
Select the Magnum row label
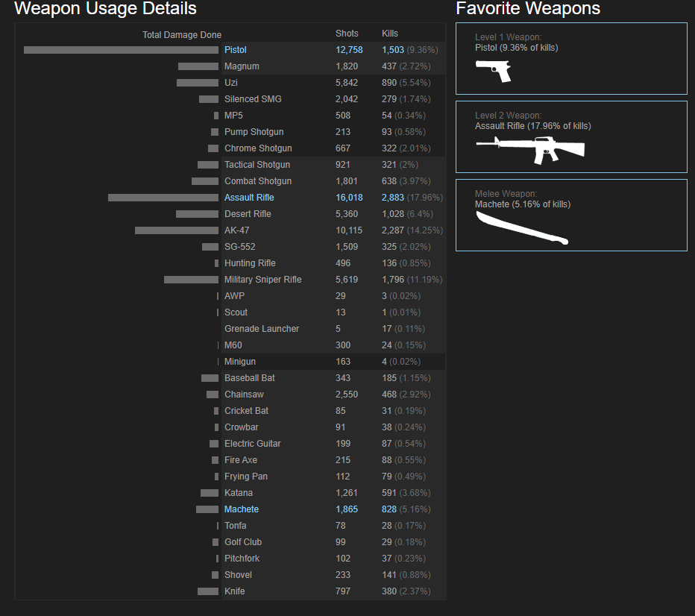point(242,66)
